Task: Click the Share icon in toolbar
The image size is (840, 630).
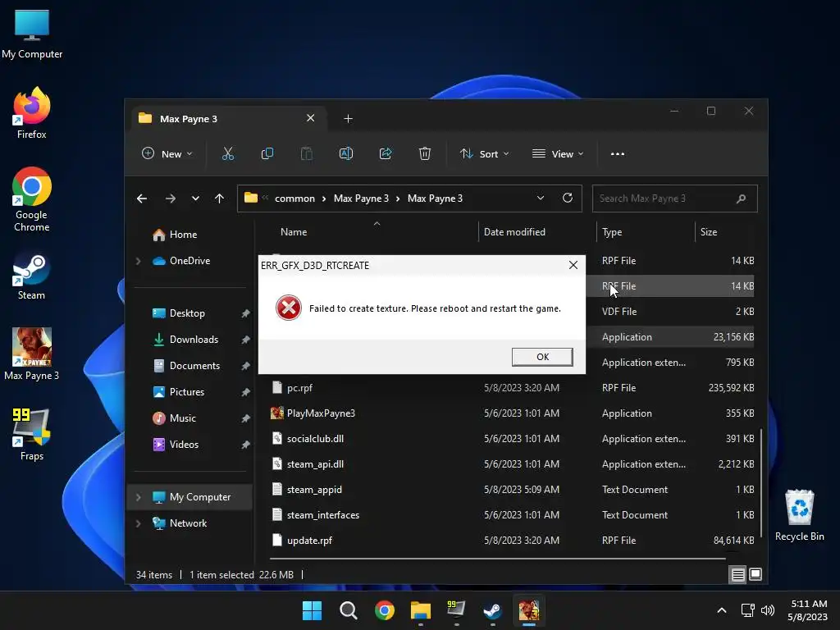Action: click(x=386, y=153)
